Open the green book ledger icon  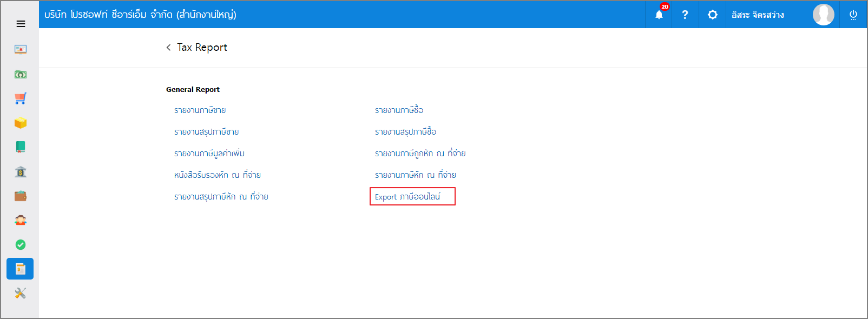[21, 147]
